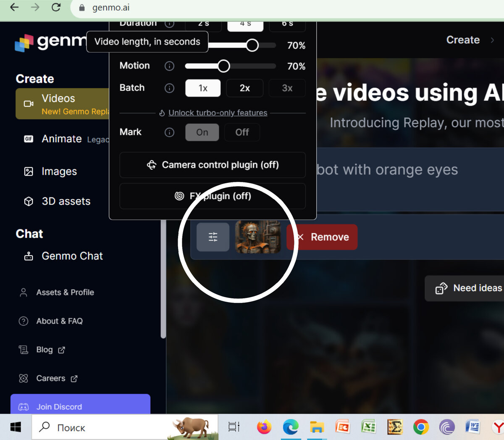Click the Create breadcrumb text
504x440 pixels.
pyautogui.click(x=463, y=40)
